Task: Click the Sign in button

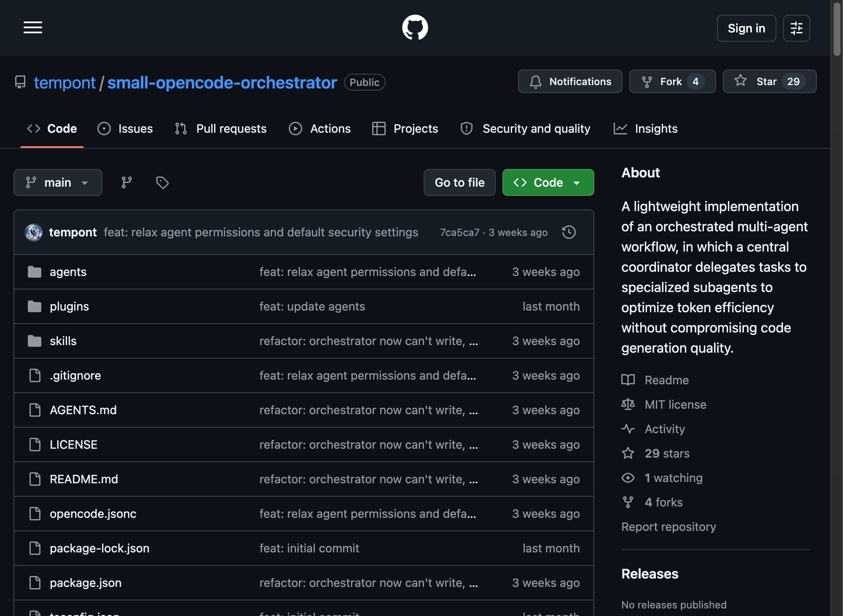Action: (746, 28)
